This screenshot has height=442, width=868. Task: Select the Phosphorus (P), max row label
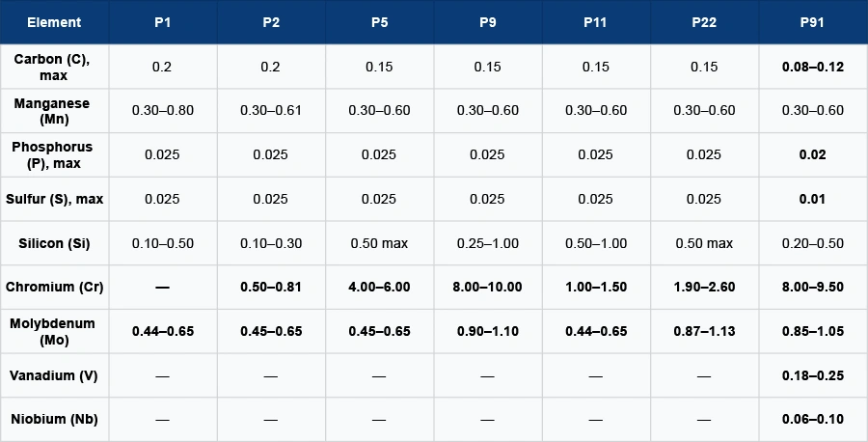click(x=54, y=154)
